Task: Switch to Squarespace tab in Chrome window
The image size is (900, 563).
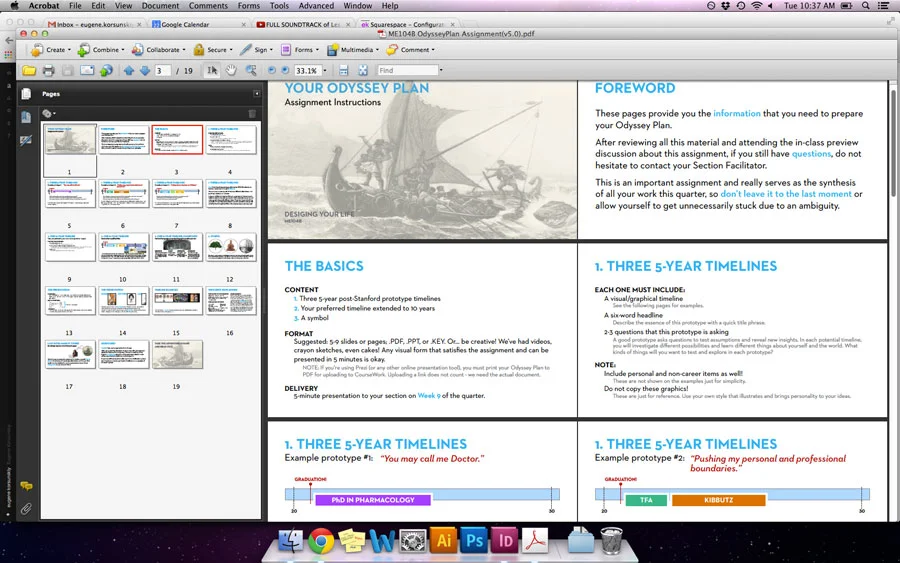Action: click(407, 25)
